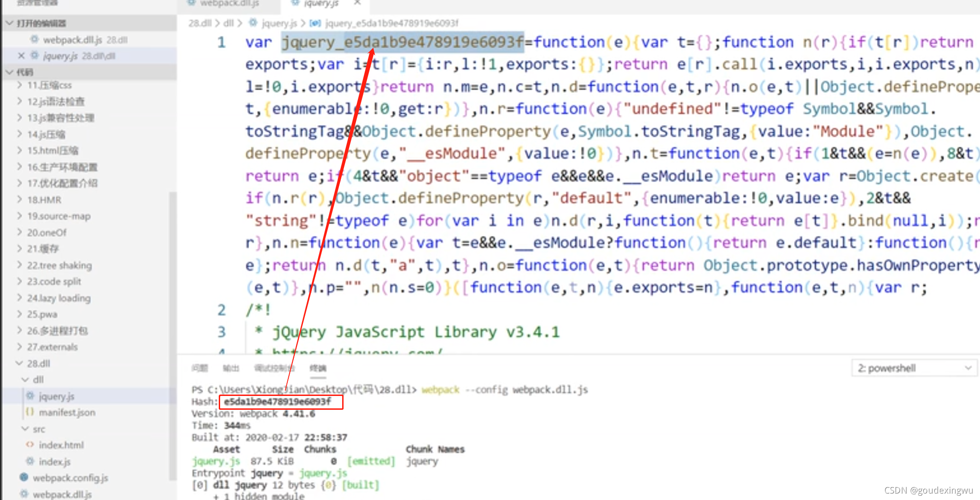Click the braces icon beside manifest.json

tap(30, 412)
